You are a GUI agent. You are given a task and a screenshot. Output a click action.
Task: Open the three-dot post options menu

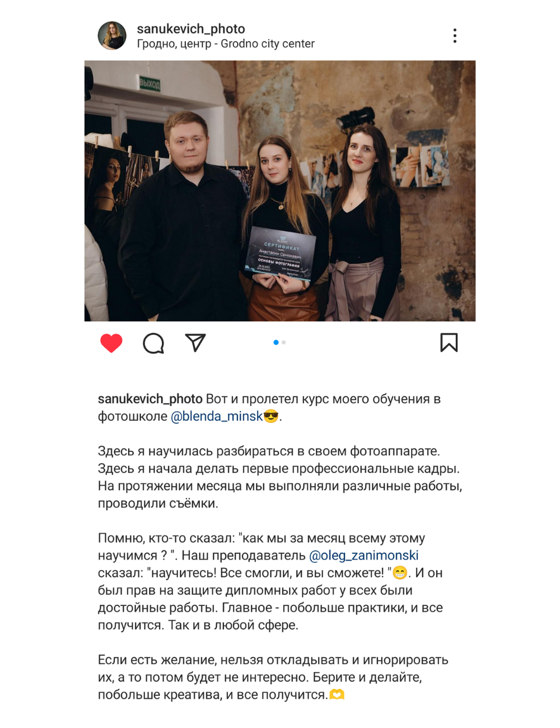point(455,36)
